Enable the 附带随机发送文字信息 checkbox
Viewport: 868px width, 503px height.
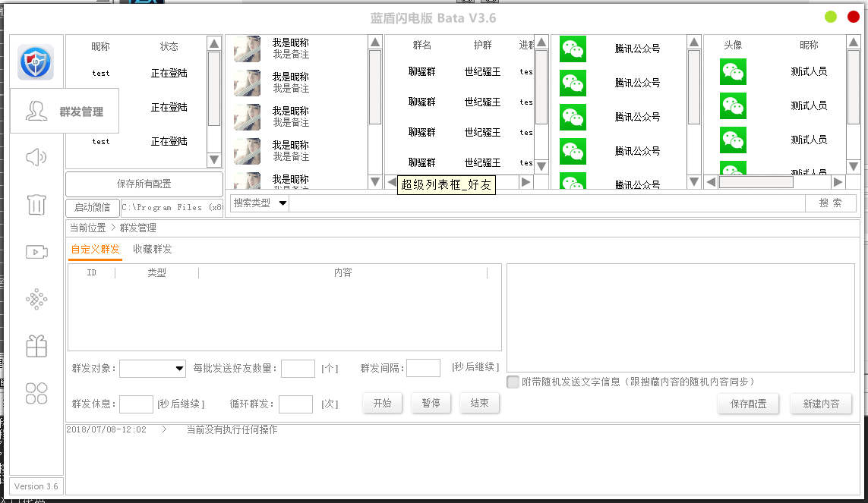pos(513,382)
